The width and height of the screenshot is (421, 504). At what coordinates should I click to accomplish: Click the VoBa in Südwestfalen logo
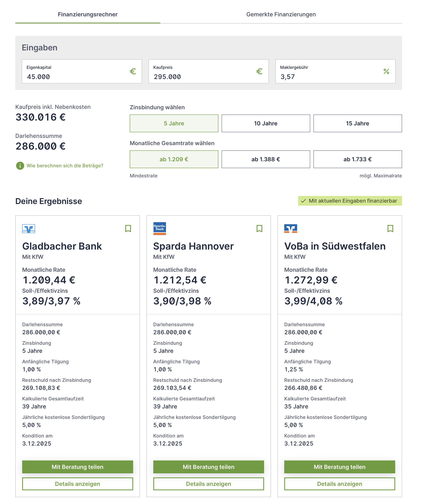tap(290, 228)
